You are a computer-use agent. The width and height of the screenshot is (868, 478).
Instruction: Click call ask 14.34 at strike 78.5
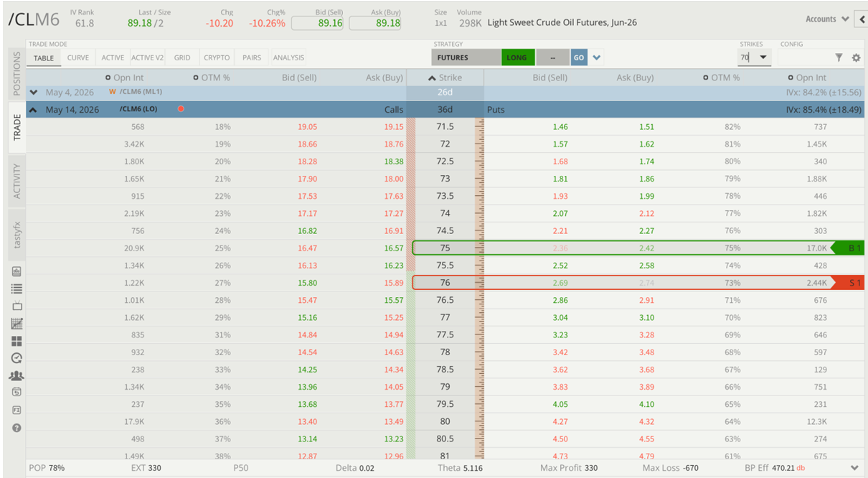393,370
